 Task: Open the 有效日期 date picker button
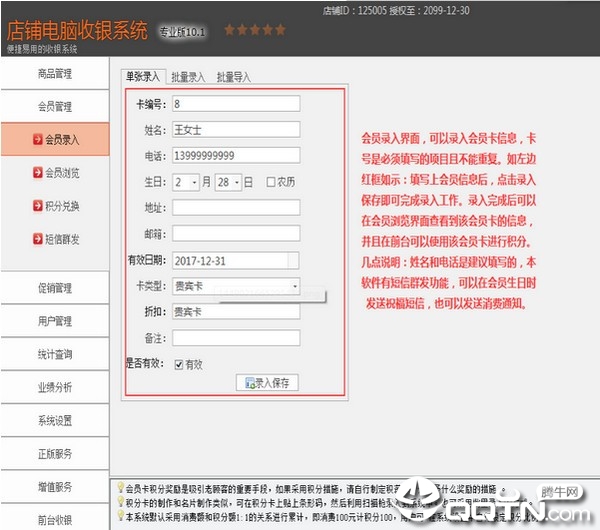[x=293, y=261]
